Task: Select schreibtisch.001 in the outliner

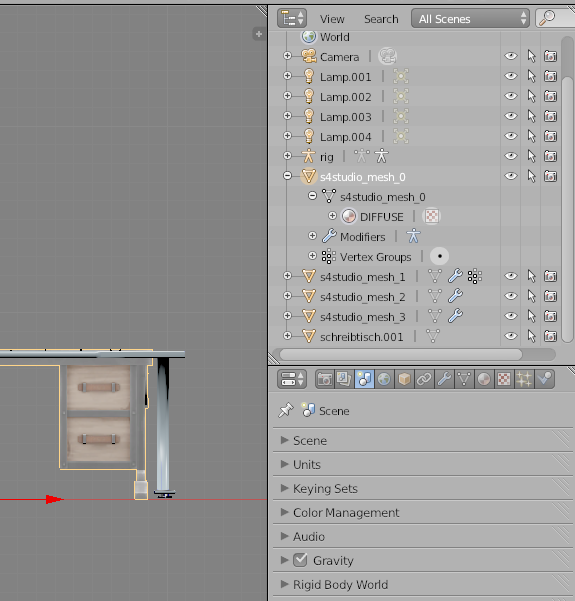Action: coord(361,337)
